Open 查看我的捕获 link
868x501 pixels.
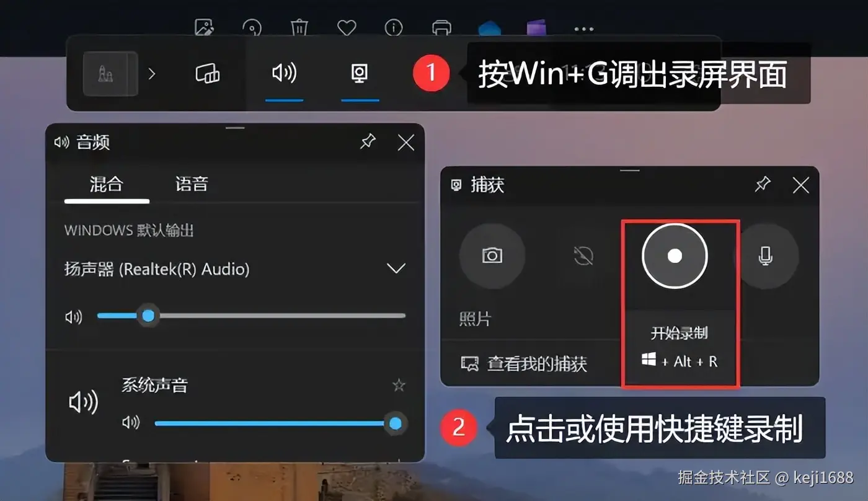525,363
